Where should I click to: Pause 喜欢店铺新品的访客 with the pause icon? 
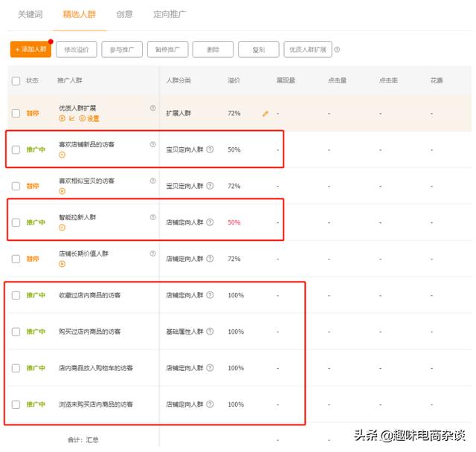[x=62, y=155]
